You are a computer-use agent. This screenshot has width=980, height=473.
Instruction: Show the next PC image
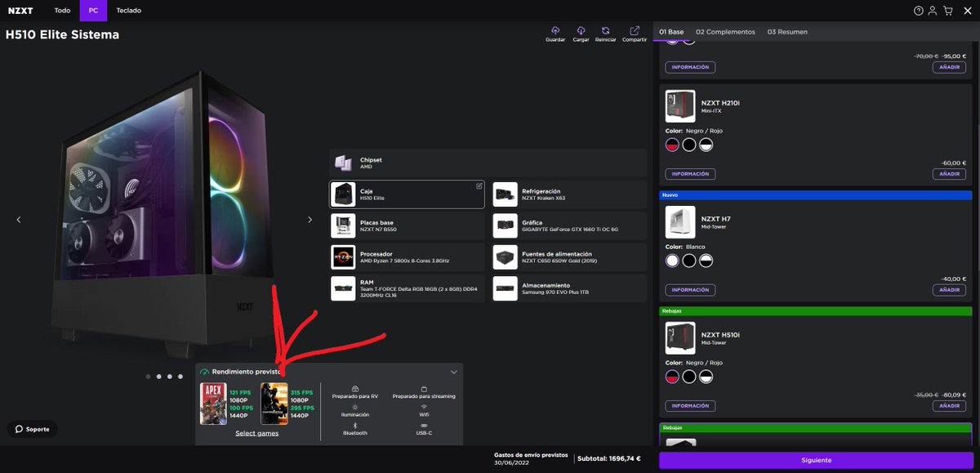310,220
